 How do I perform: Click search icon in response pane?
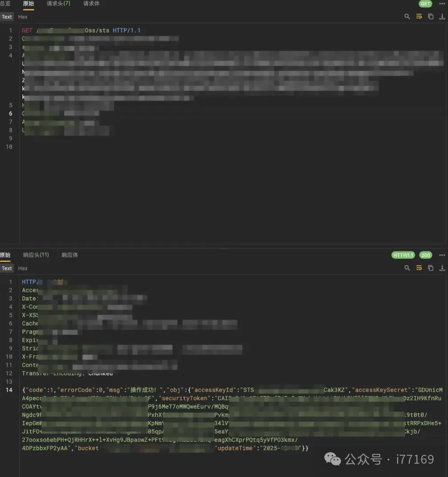(x=407, y=268)
